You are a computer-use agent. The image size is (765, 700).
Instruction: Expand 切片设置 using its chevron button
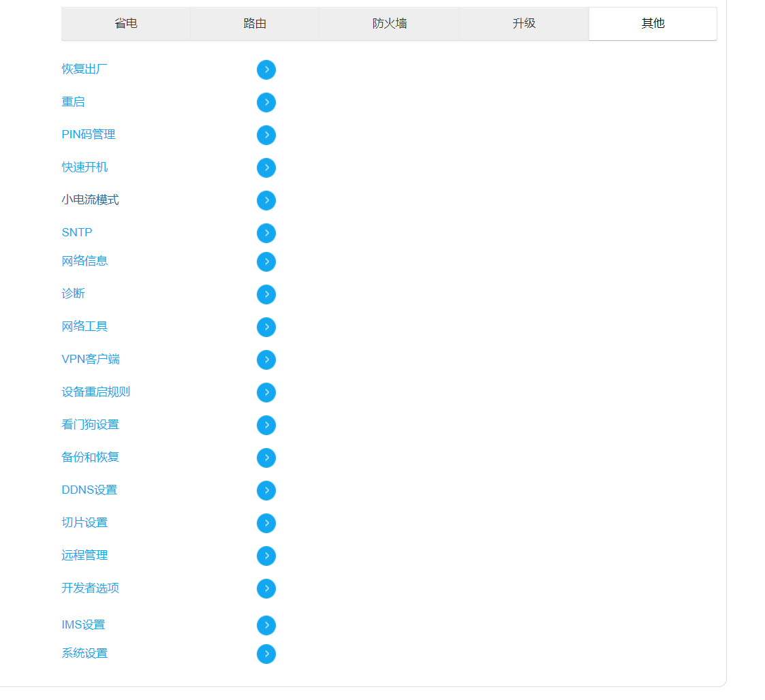[266, 523]
